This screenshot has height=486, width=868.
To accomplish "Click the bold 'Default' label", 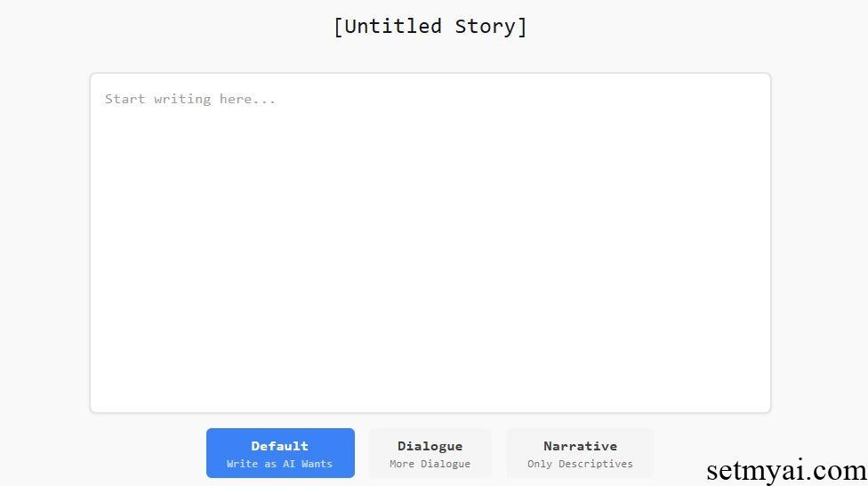I will tap(279, 446).
